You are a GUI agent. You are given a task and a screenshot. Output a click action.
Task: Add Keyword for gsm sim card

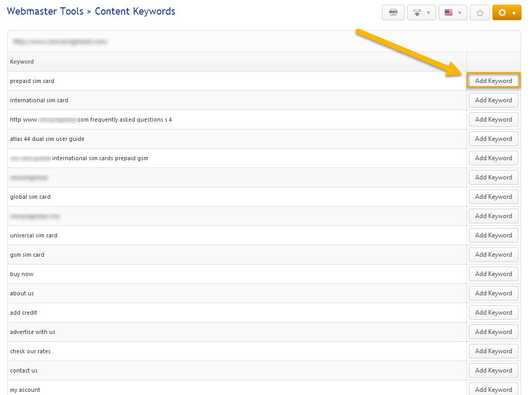point(493,255)
